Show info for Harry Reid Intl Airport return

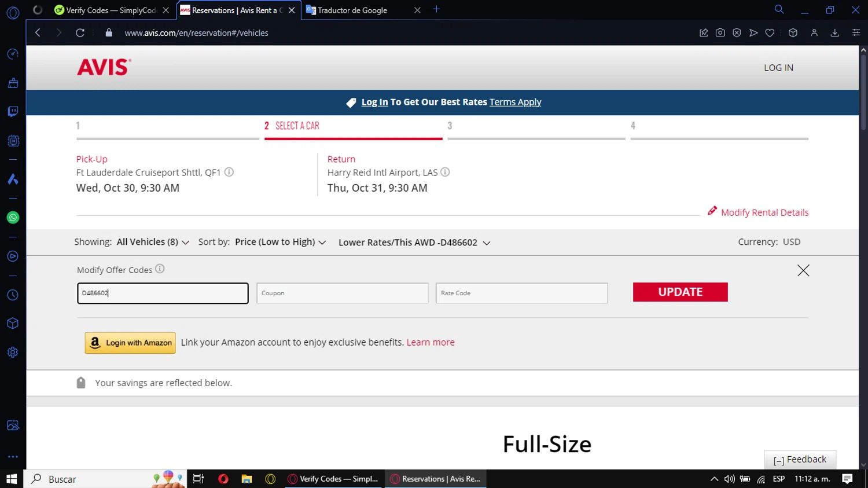(445, 172)
